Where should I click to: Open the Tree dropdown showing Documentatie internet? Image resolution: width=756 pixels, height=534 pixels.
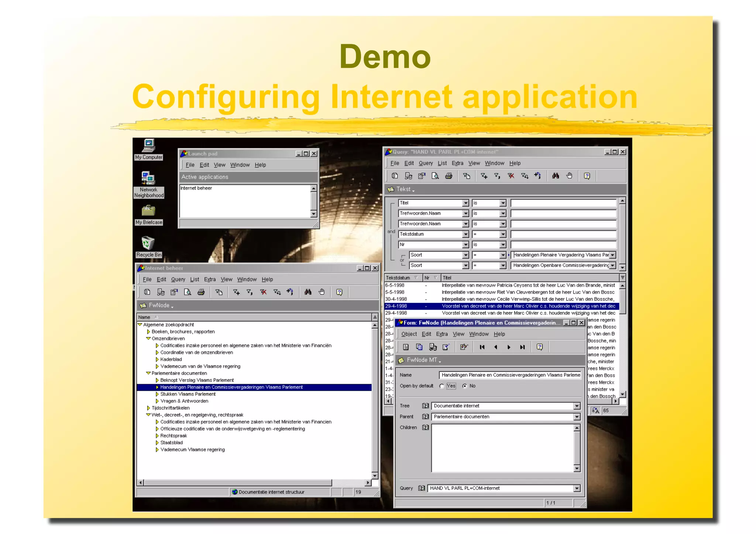[577, 406]
